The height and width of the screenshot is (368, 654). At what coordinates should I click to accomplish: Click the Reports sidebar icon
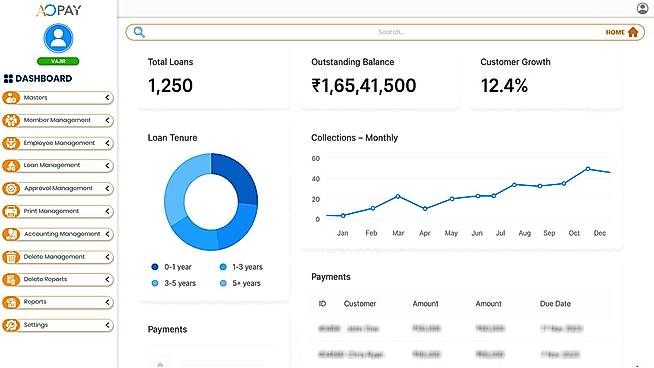coord(11,302)
